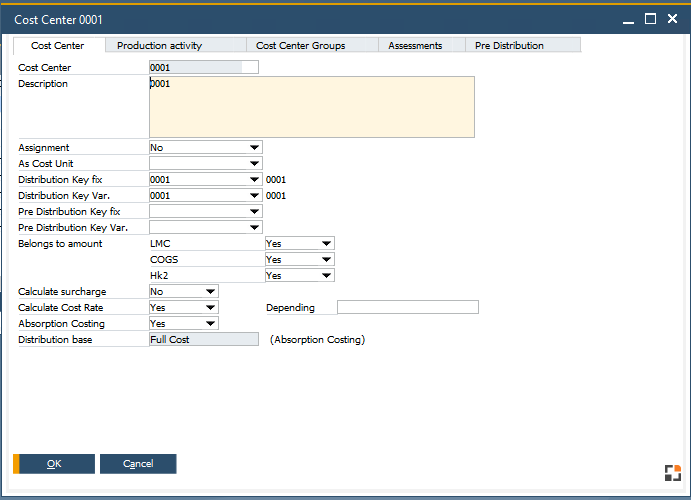The image size is (691, 500).
Task: Open the Cost Center Groups tab
Action: [300, 46]
